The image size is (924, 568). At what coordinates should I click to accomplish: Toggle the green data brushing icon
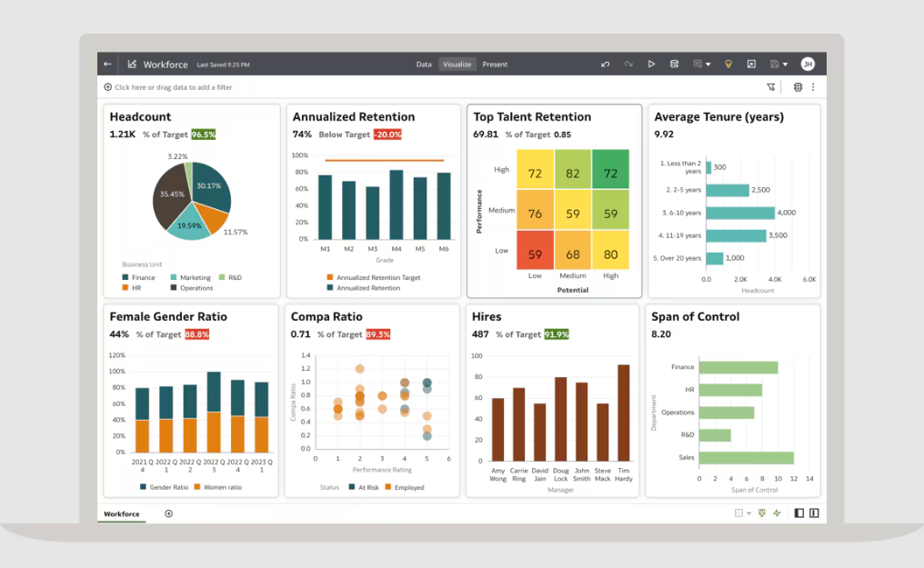(x=761, y=513)
